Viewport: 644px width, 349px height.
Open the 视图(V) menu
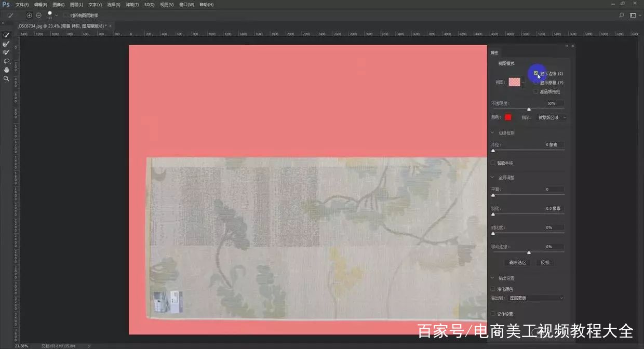pos(167,5)
